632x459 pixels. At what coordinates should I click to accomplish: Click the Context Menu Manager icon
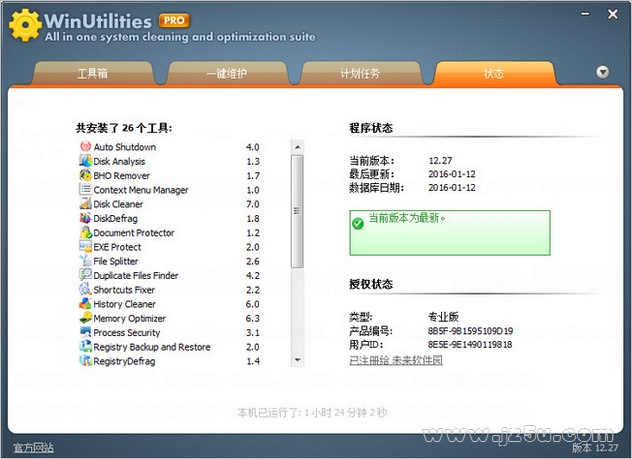85,189
